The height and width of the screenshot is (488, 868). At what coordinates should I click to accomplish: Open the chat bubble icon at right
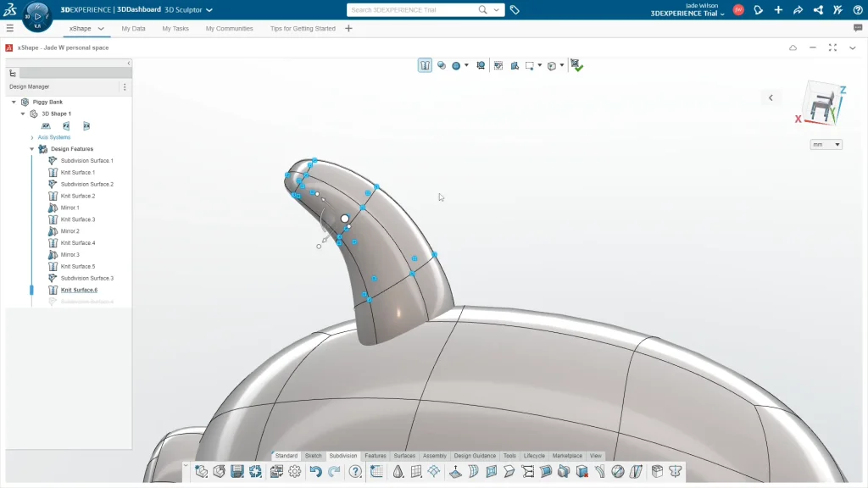(x=858, y=28)
